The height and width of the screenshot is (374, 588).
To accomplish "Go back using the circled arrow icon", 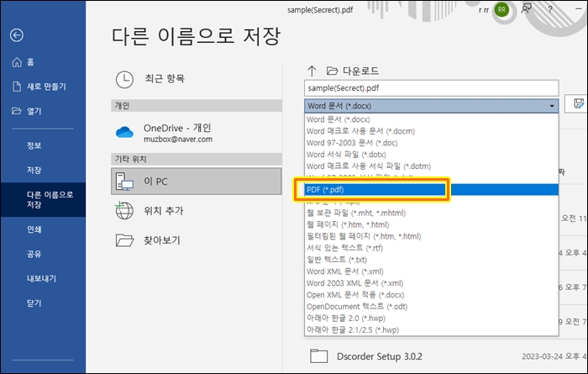I will coord(17,35).
